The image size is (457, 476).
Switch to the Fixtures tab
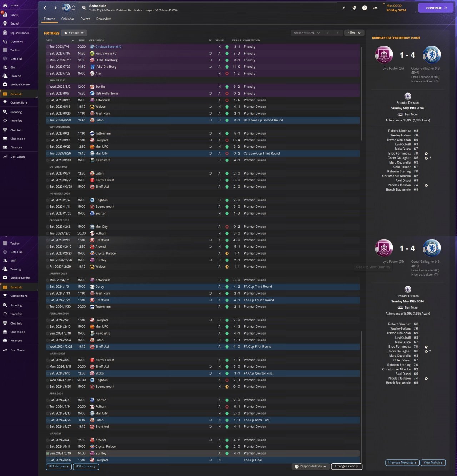pos(49,19)
